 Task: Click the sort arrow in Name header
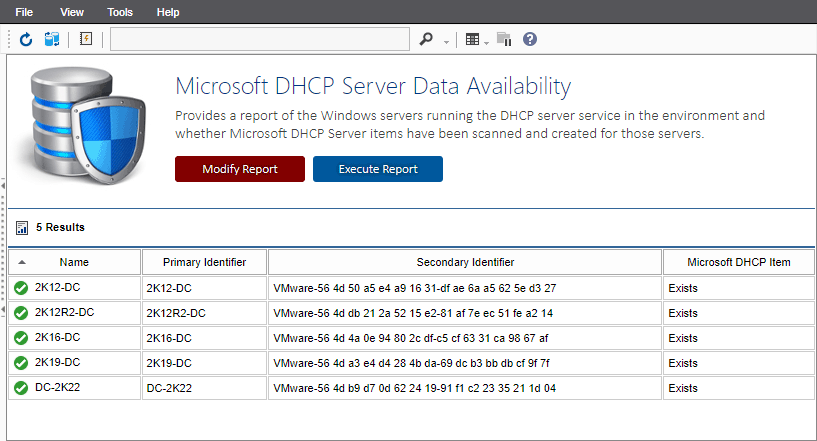point(22,262)
